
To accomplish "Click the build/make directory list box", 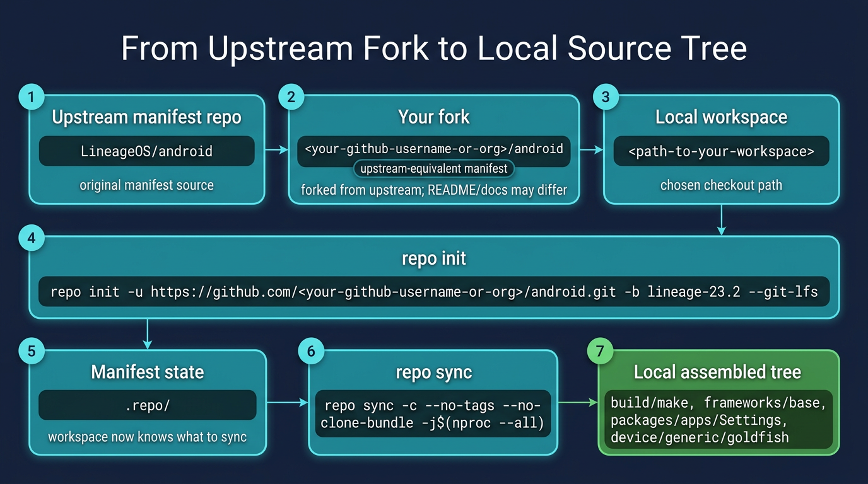I will [718, 420].
